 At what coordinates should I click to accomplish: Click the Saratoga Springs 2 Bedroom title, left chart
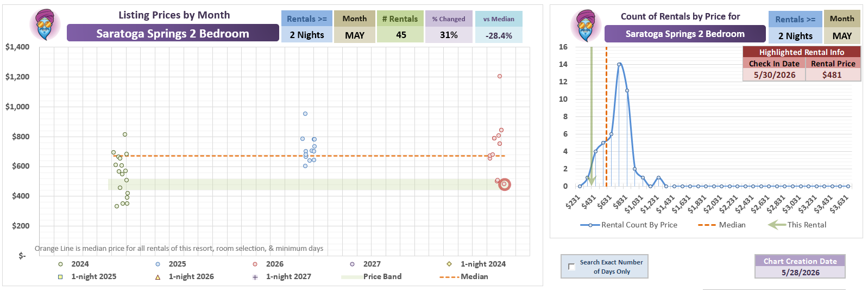[x=173, y=33]
